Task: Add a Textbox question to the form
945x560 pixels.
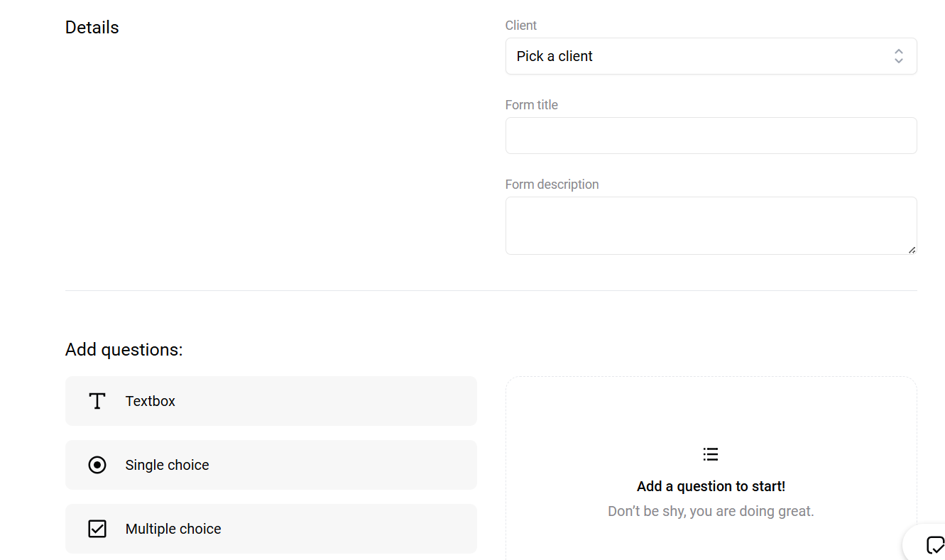Action: tap(271, 400)
